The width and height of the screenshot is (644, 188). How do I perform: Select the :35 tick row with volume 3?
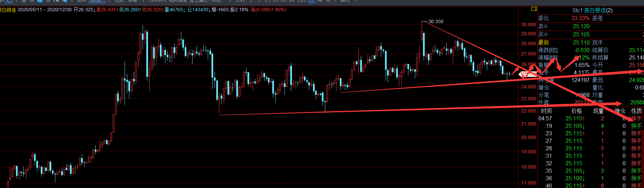(x=591, y=171)
